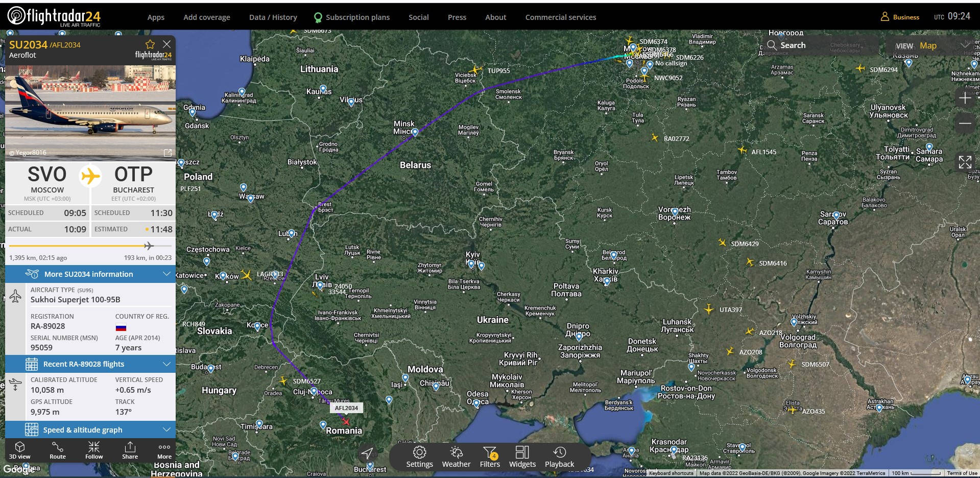The height and width of the screenshot is (478, 980).
Task: Click aircraft type Sukhoi Superjet 100-95B
Action: click(76, 300)
